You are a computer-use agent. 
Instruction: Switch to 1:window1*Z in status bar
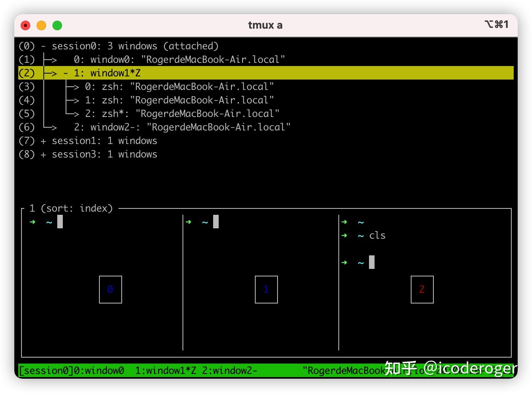(165, 371)
